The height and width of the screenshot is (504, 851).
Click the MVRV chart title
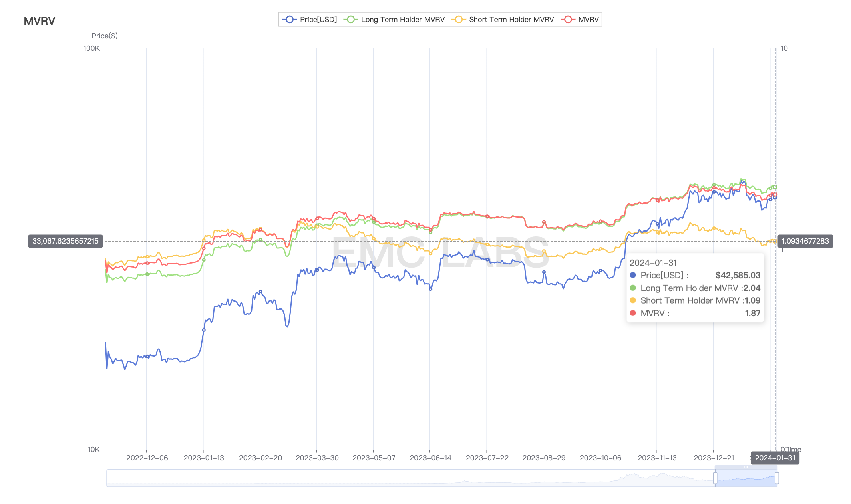tap(39, 21)
